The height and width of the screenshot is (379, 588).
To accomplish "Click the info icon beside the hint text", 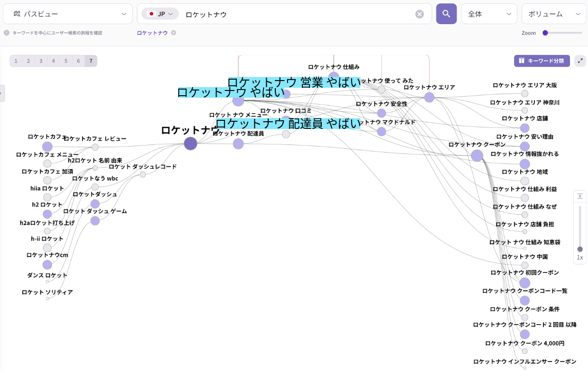I will point(7,33).
